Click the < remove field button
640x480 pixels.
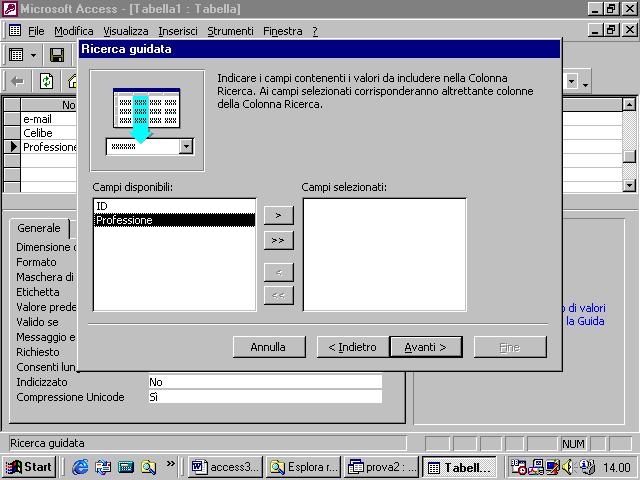(x=278, y=272)
